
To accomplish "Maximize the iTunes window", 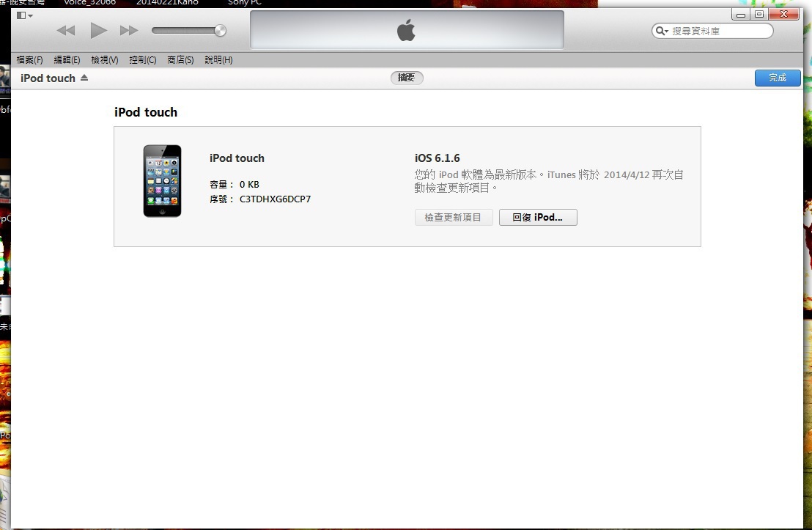I will [759, 15].
